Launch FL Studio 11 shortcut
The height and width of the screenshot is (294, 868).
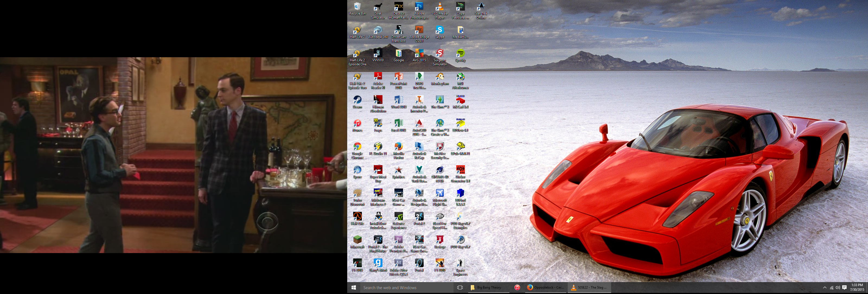(378, 149)
